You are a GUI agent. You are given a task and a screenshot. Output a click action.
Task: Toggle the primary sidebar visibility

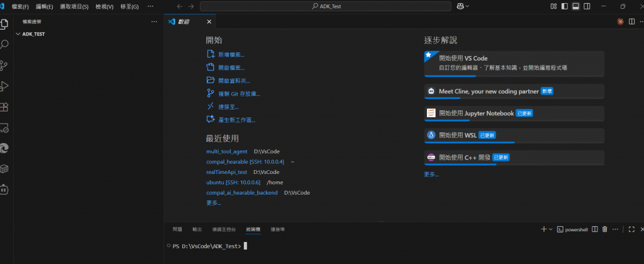pyautogui.click(x=565, y=6)
